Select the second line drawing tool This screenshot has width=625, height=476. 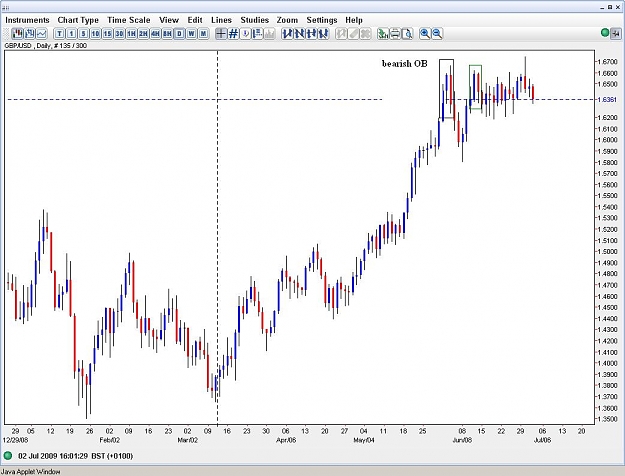(299, 34)
